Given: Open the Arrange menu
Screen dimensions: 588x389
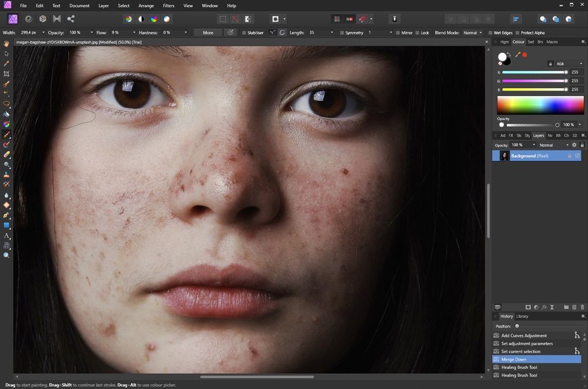Looking at the screenshot, I should tap(146, 6).
